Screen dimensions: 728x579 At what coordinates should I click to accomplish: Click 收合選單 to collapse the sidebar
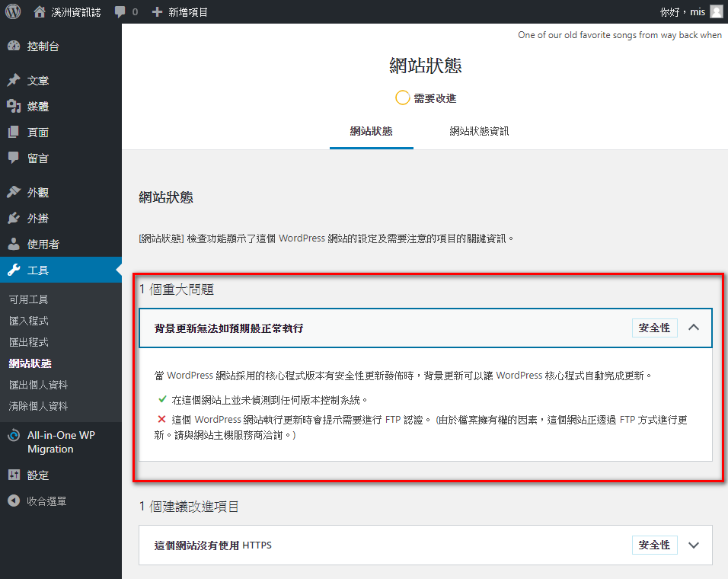pos(47,501)
